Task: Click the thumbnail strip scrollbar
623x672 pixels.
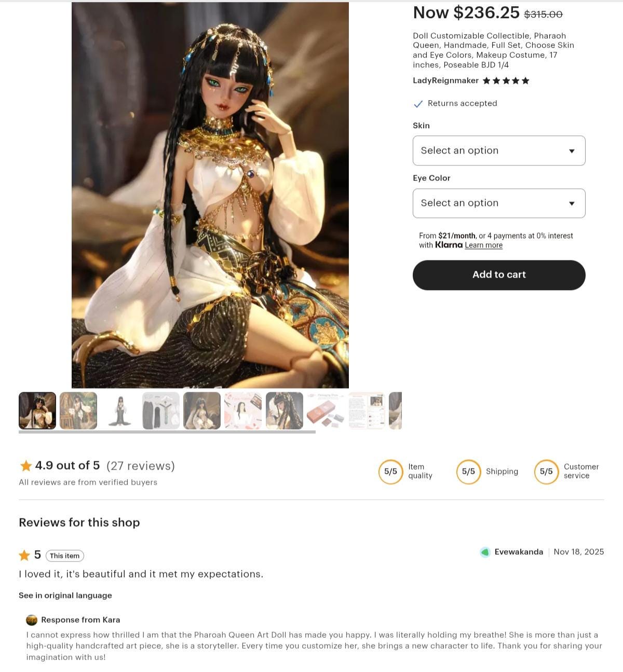Action: [167, 432]
